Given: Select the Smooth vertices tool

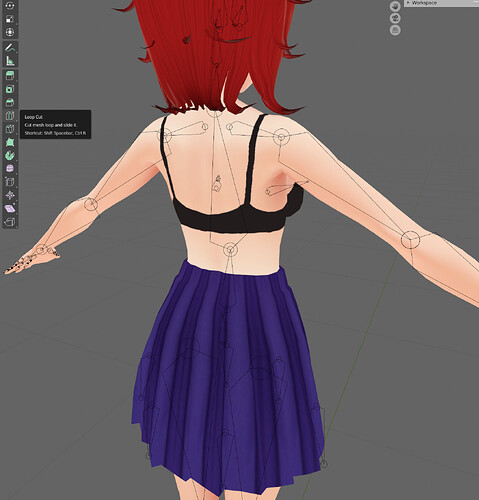Looking at the screenshot, I should click(10, 169).
